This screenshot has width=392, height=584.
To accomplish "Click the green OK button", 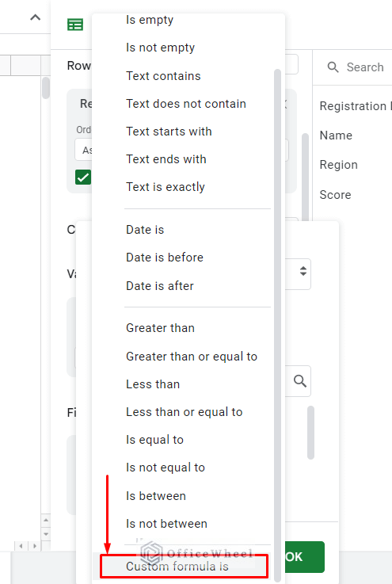I will 305,557.
